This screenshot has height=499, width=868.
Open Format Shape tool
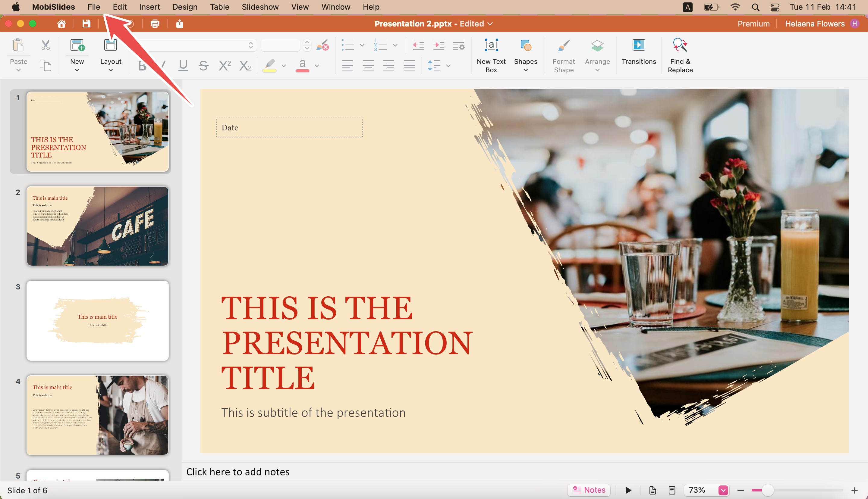click(564, 55)
